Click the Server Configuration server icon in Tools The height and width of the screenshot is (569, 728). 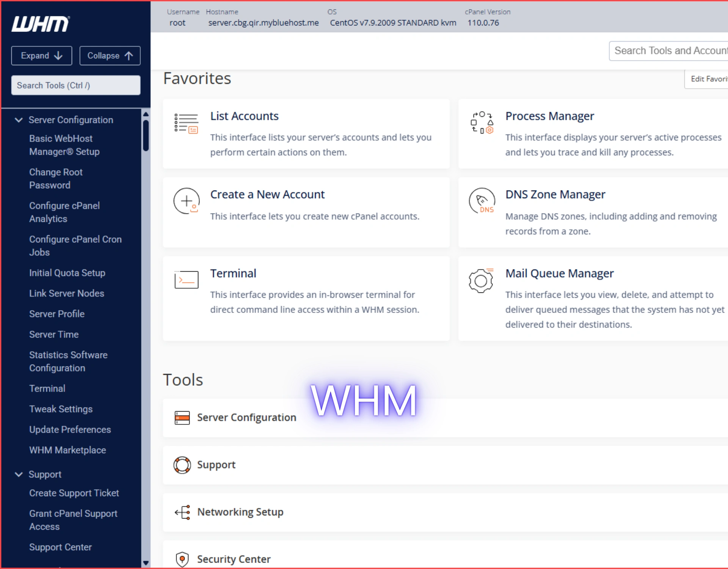[182, 417]
